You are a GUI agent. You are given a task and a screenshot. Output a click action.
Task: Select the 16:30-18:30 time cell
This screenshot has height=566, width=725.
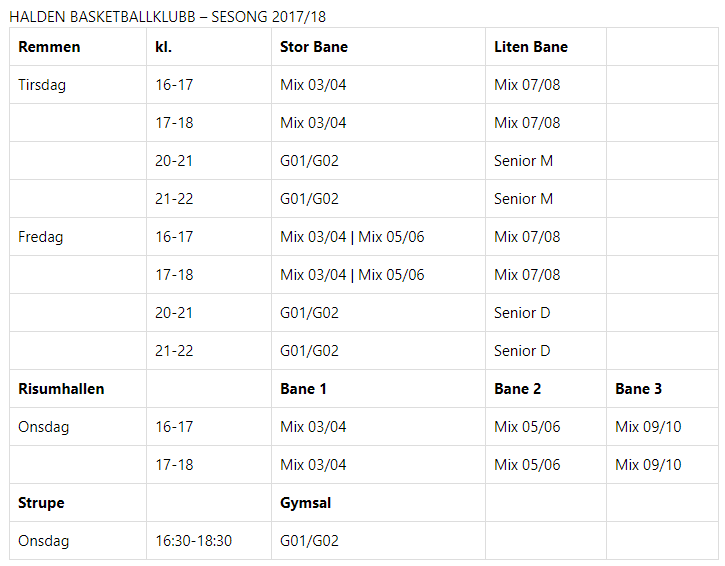coord(194,541)
